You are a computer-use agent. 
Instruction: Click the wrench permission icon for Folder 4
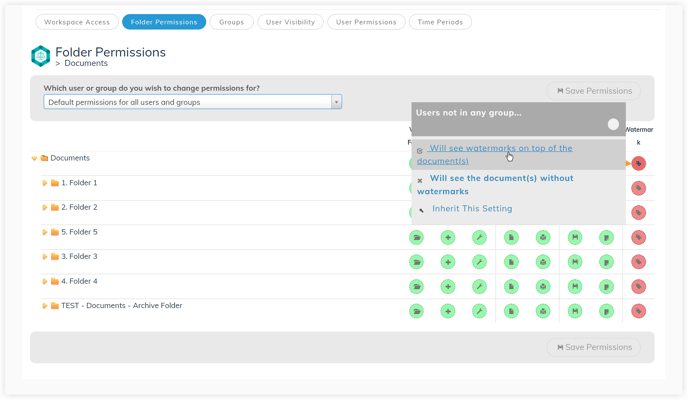point(480,287)
